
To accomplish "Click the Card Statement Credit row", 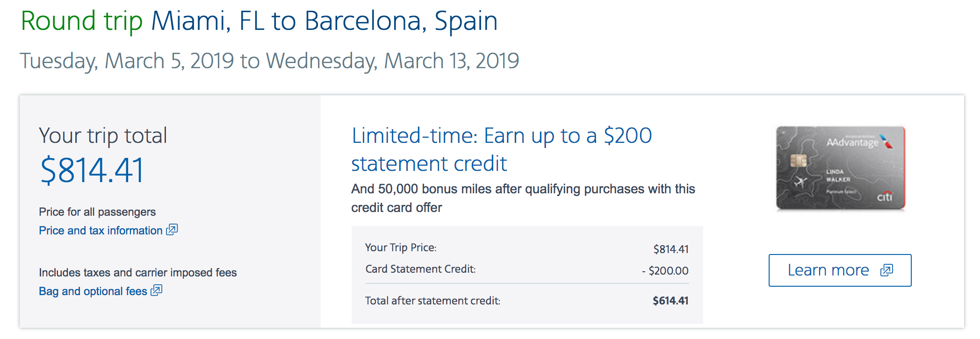I will click(526, 270).
